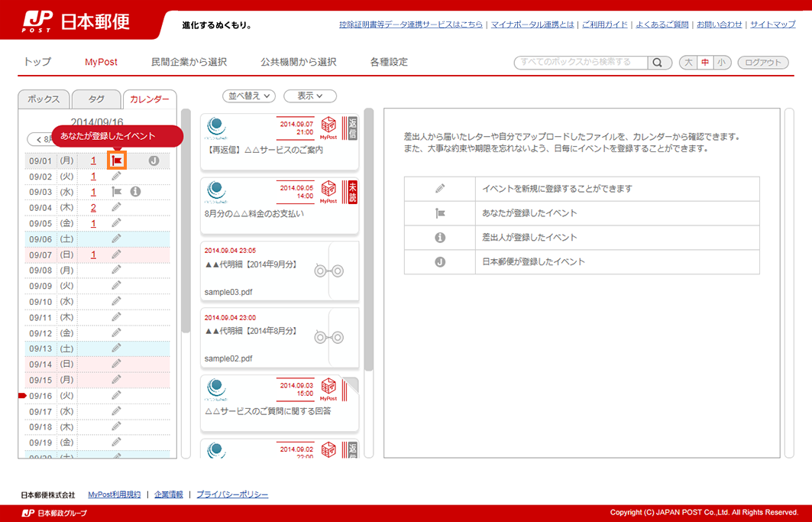The image size is (812, 522).
Task: Open the sender info icon on 09/03
Action: coord(135,192)
